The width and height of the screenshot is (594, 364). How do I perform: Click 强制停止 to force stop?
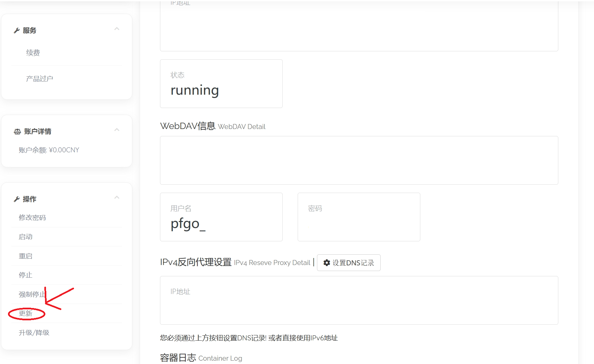31,294
